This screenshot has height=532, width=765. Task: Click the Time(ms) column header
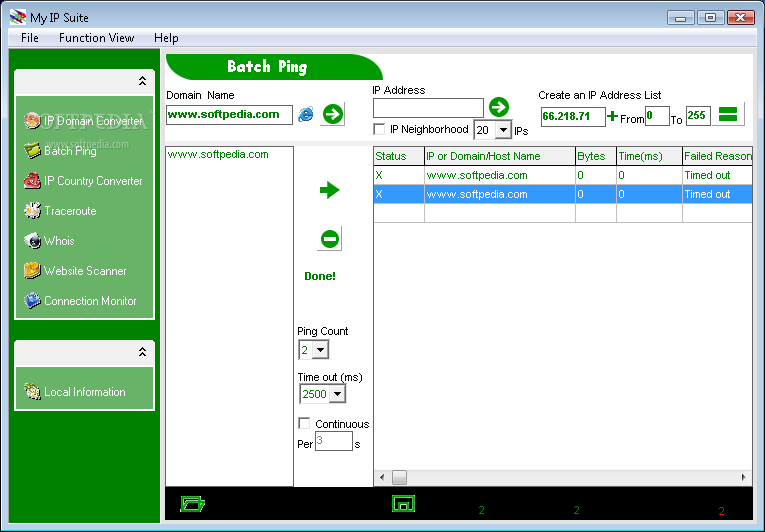pyautogui.click(x=649, y=156)
